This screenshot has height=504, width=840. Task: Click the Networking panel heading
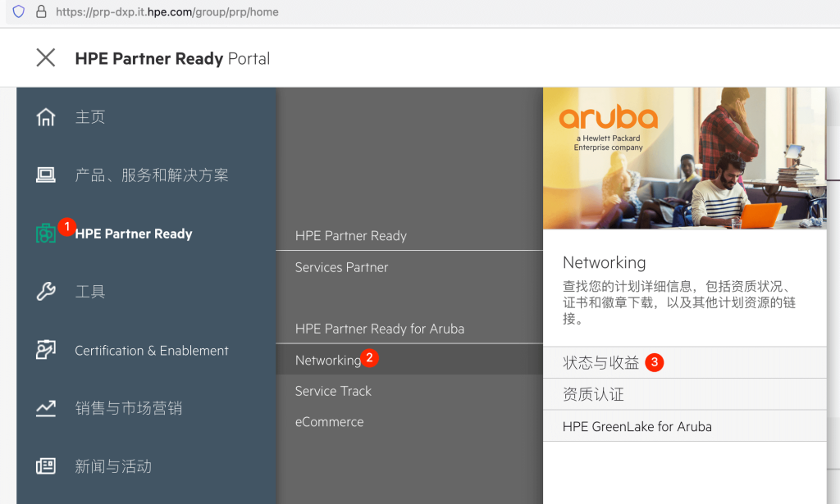(605, 263)
